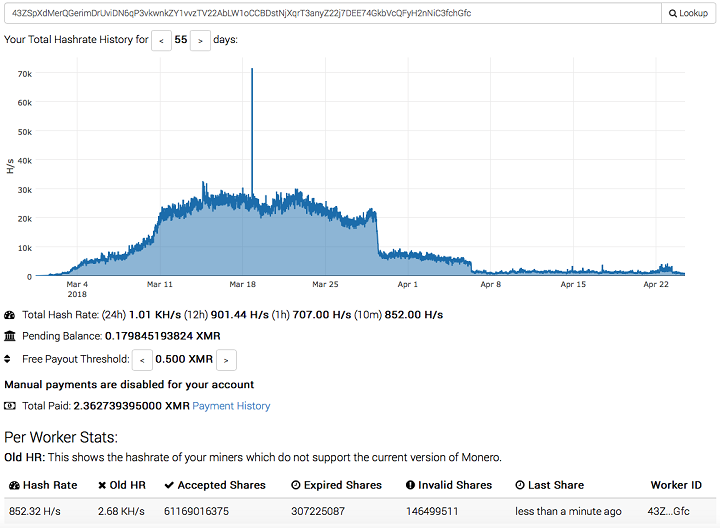
Task: Click the Apr 1 label on chart axis
Action: (408, 285)
